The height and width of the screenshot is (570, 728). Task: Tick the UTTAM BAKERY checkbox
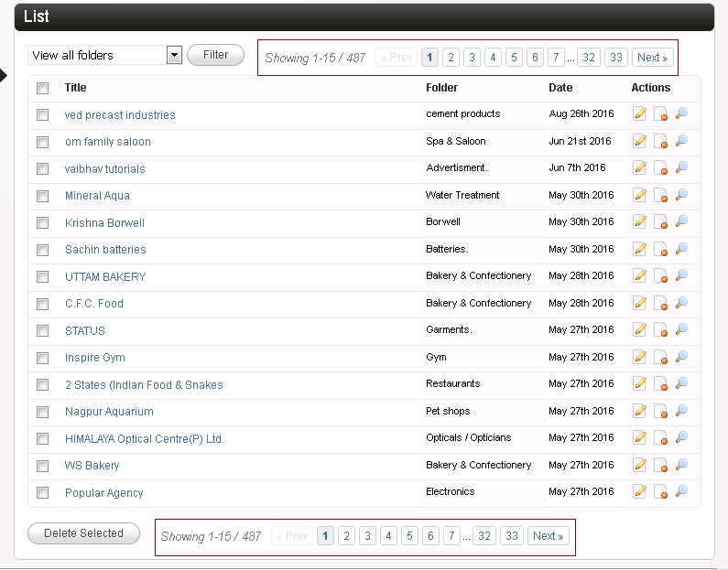pyautogui.click(x=43, y=277)
